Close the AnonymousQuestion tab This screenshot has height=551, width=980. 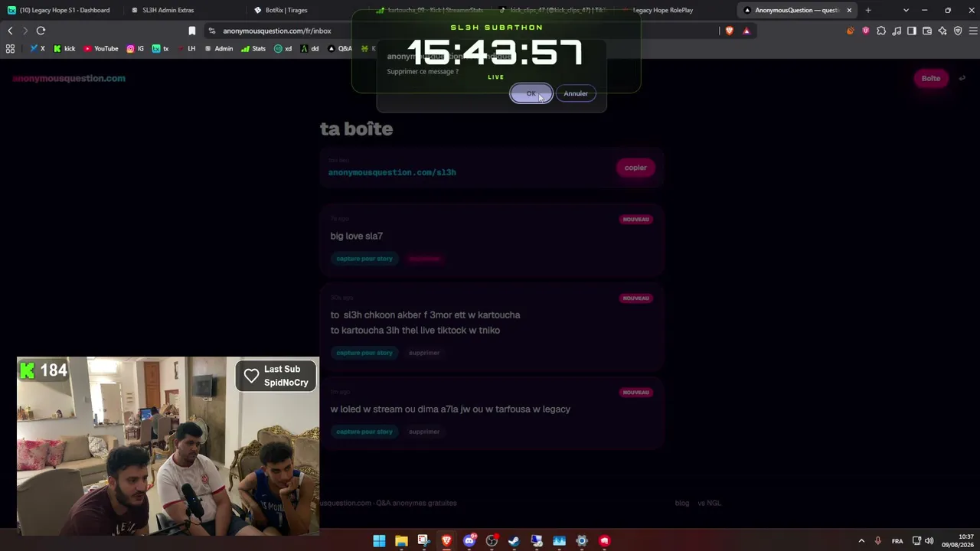849,10
